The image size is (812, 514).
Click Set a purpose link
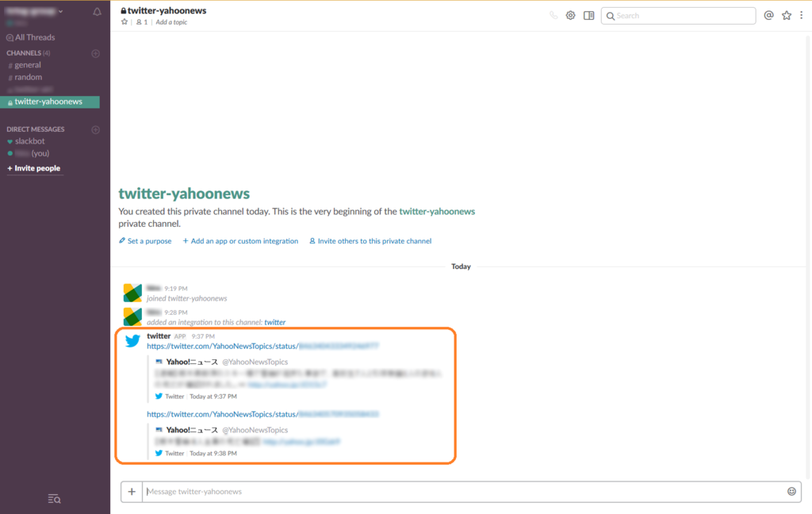[x=145, y=241]
